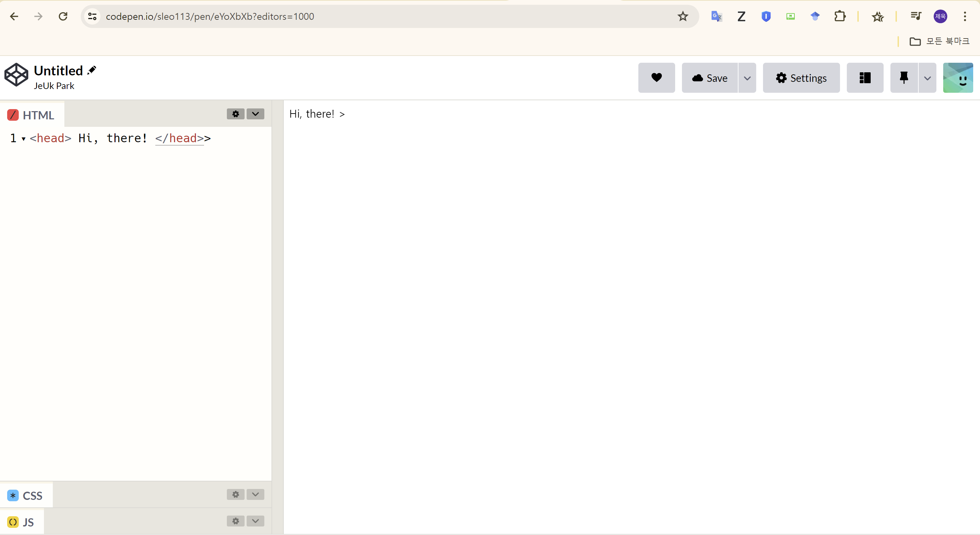Switch to the JS editor tab
The height and width of the screenshot is (535, 980).
point(22,522)
